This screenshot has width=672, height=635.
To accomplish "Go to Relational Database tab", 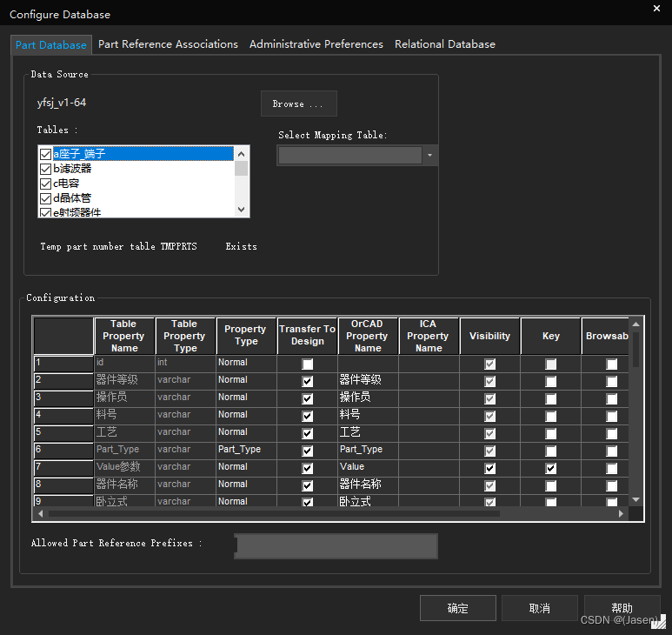I will pos(444,44).
